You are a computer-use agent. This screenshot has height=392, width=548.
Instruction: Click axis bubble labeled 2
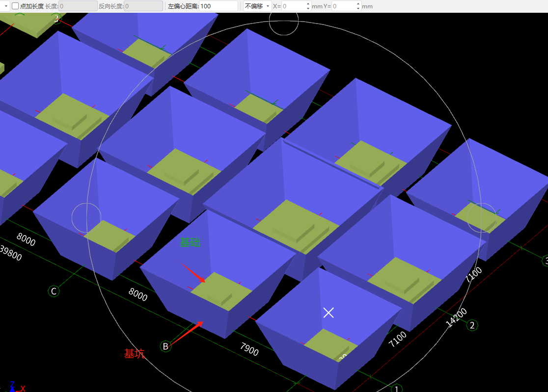(472, 325)
